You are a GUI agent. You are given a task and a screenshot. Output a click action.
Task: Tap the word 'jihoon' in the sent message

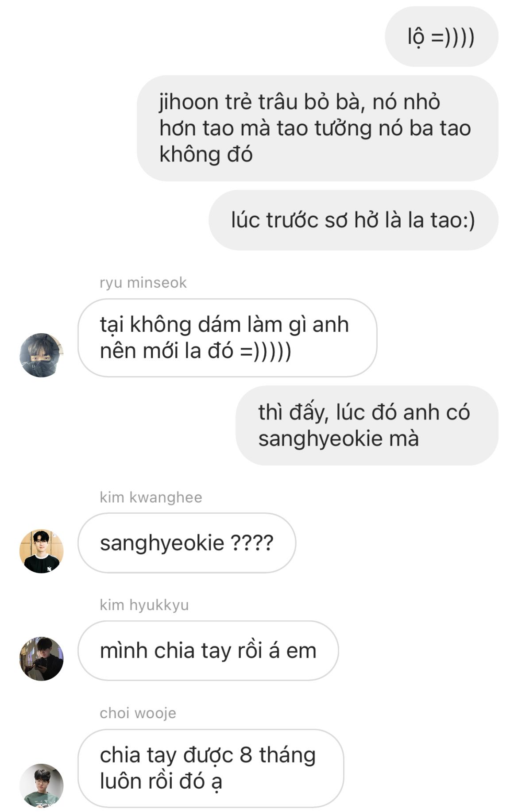[189, 102]
